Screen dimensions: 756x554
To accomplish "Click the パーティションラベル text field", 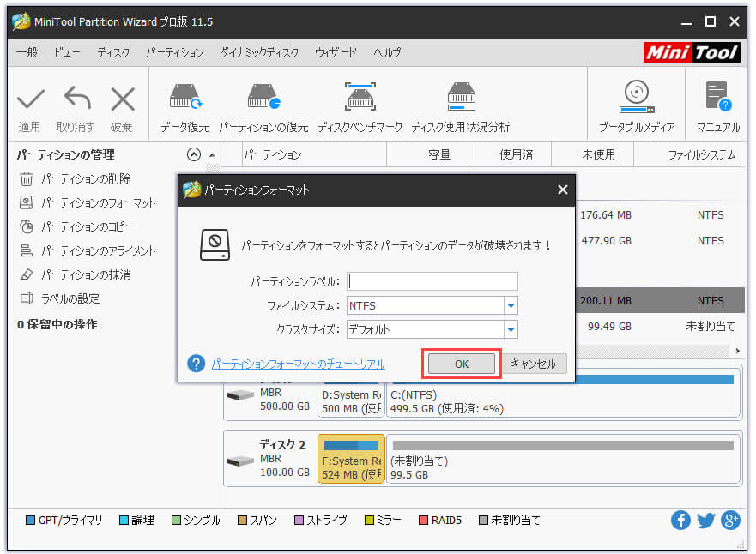I will 432,281.
